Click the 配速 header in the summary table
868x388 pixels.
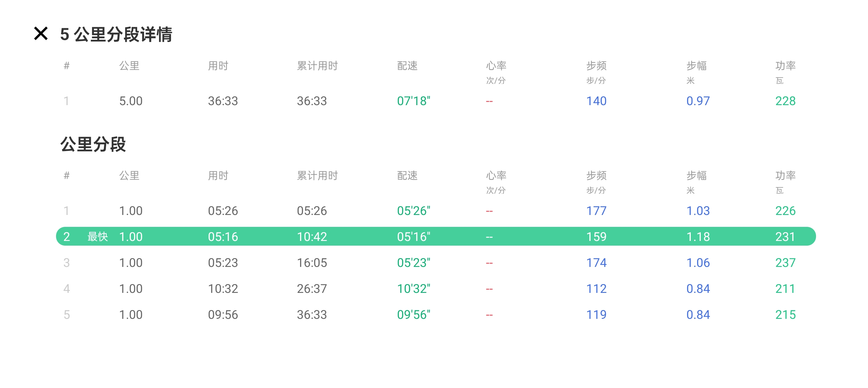pyautogui.click(x=407, y=66)
